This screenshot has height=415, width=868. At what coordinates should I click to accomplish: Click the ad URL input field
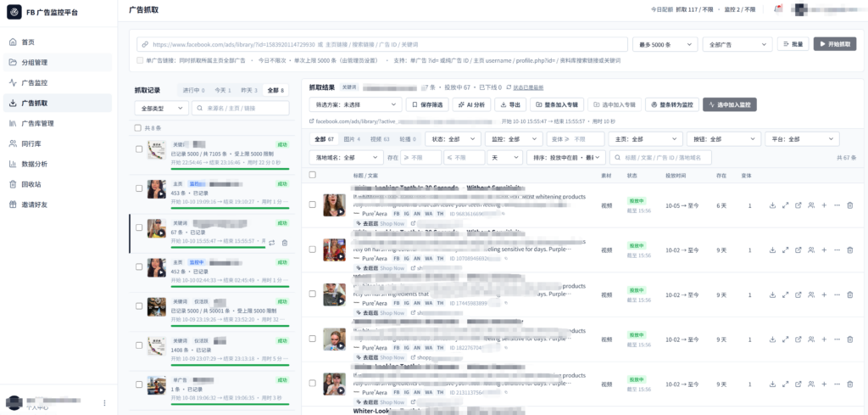pos(382,44)
